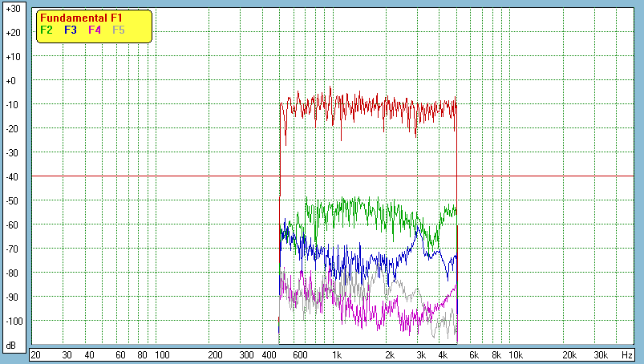Click the 1k label on the frequency axis
This screenshot has height=364, width=644.
[x=337, y=354]
